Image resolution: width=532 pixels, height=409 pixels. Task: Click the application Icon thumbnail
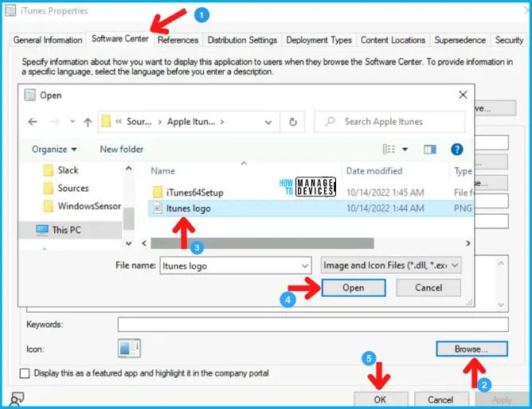click(129, 348)
